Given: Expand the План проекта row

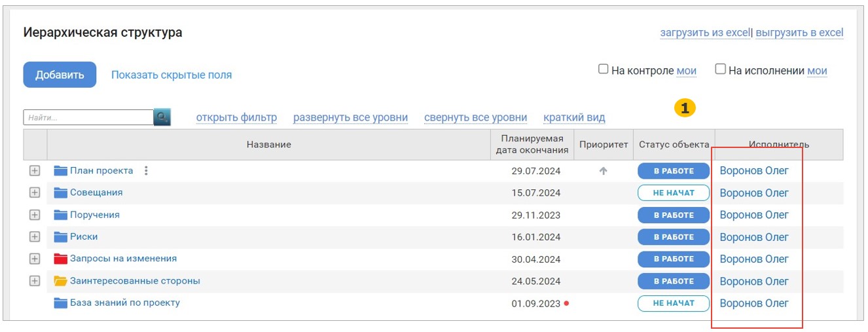Looking at the screenshot, I should [35, 171].
